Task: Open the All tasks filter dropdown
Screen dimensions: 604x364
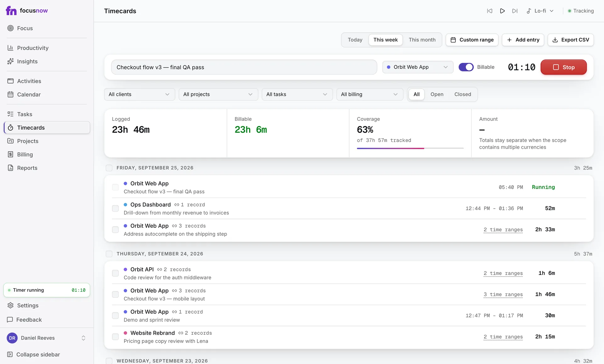Action: [297, 94]
